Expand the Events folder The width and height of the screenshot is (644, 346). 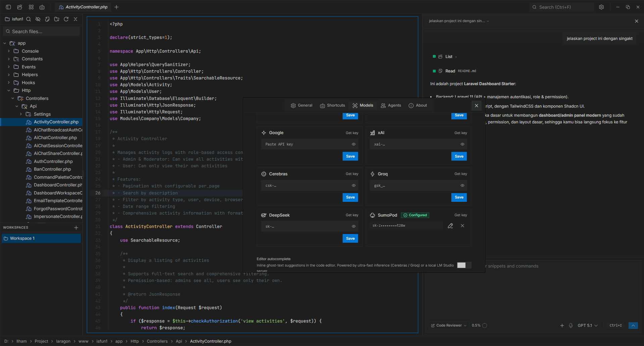click(x=9, y=67)
